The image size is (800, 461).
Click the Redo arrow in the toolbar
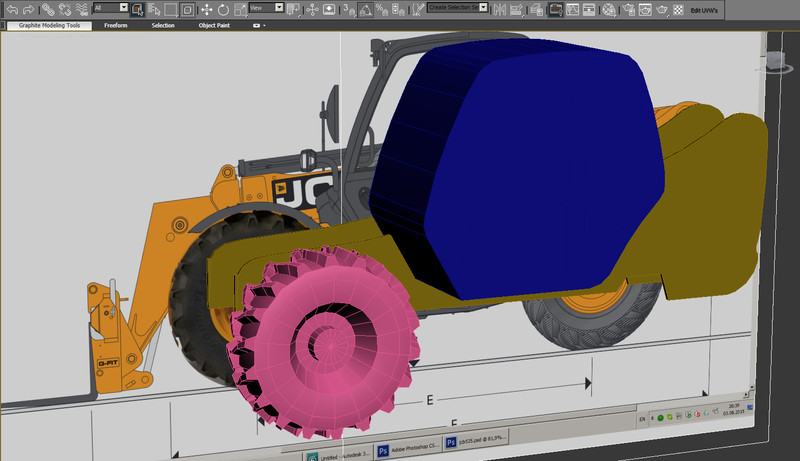coord(27,8)
